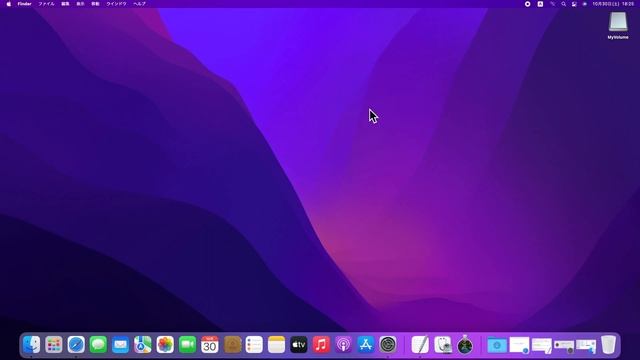Open the Mail app in Dock

[x=120, y=345]
